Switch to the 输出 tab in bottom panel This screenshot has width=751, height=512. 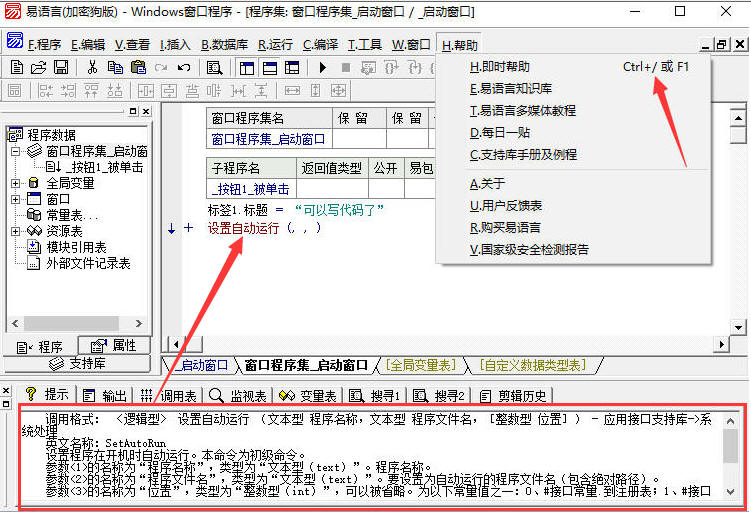104,396
